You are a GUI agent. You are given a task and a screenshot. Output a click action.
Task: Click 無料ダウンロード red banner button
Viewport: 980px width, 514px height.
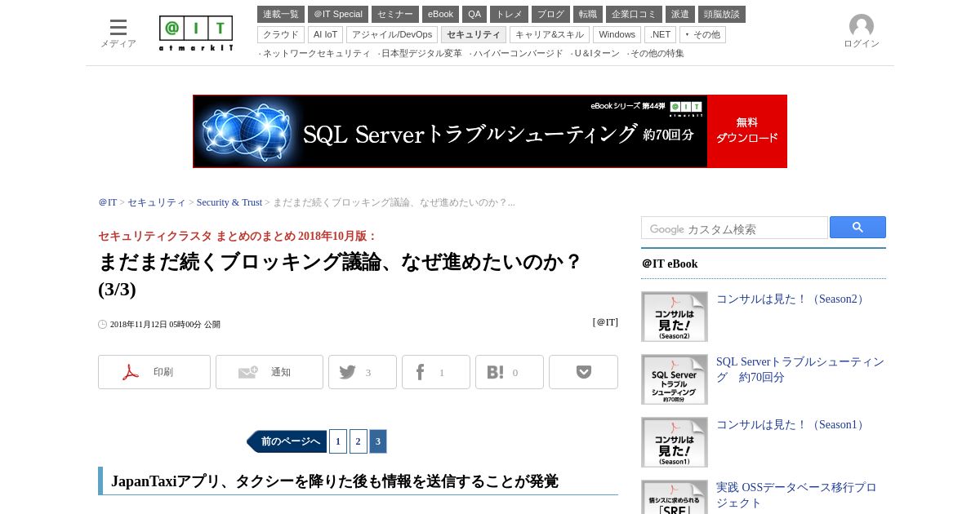click(747, 131)
